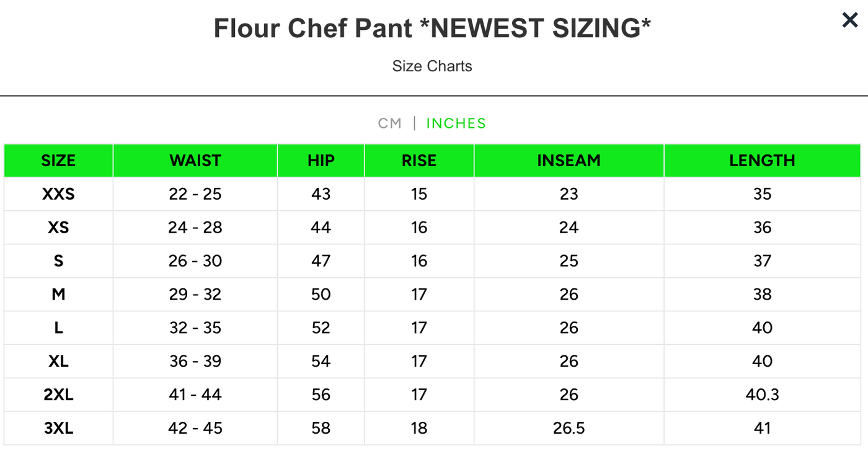Viewport: 868px width, 456px height.
Task: Click the SIZE column header
Action: click(x=58, y=160)
